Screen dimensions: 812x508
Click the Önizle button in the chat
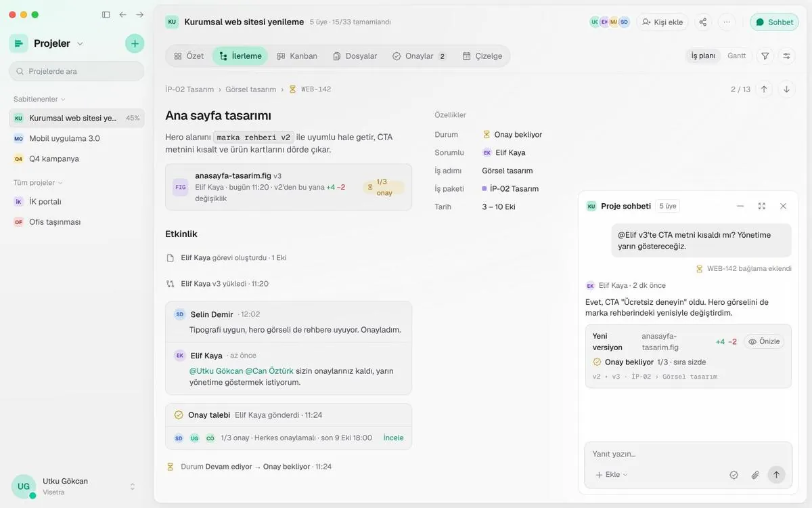pos(764,342)
